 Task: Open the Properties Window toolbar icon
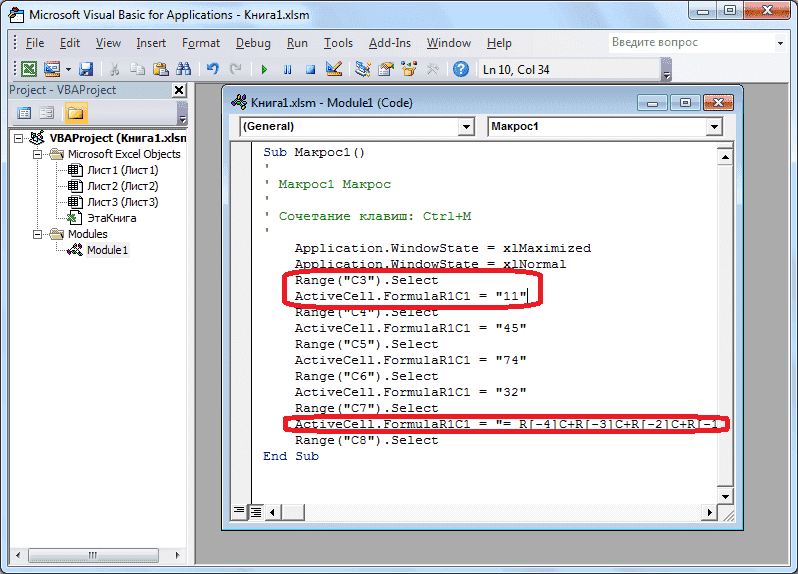[x=385, y=70]
